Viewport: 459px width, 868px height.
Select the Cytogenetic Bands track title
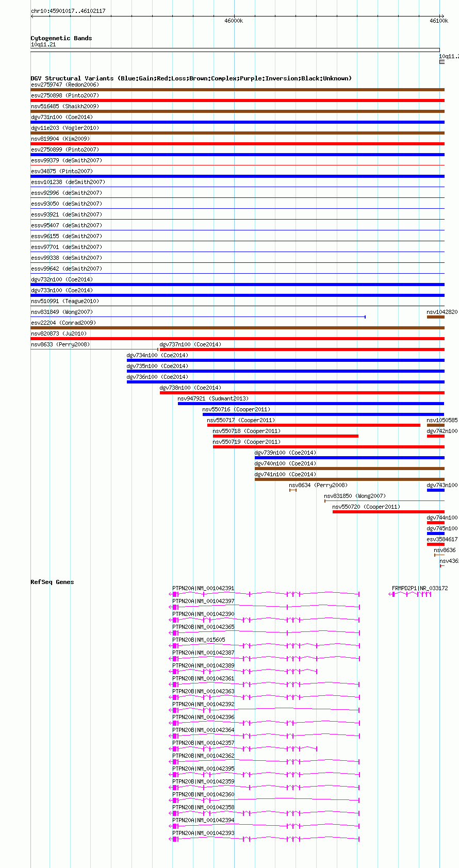tap(61, 38)
